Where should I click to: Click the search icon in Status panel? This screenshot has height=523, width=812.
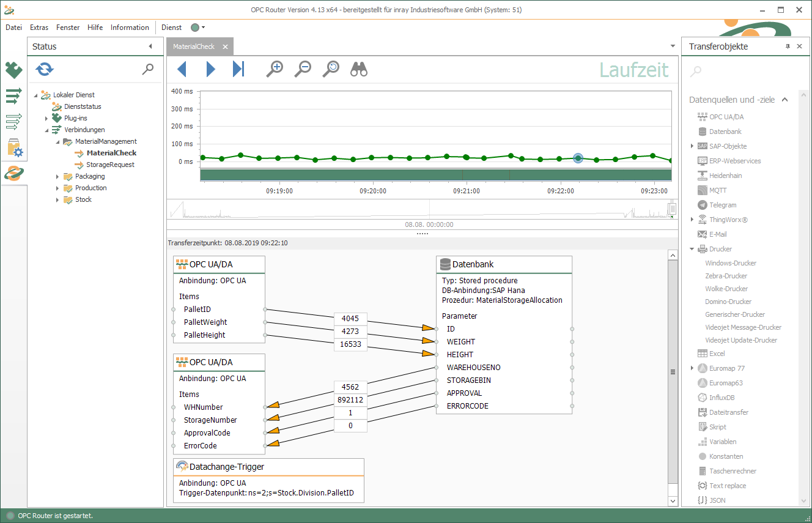147,69
